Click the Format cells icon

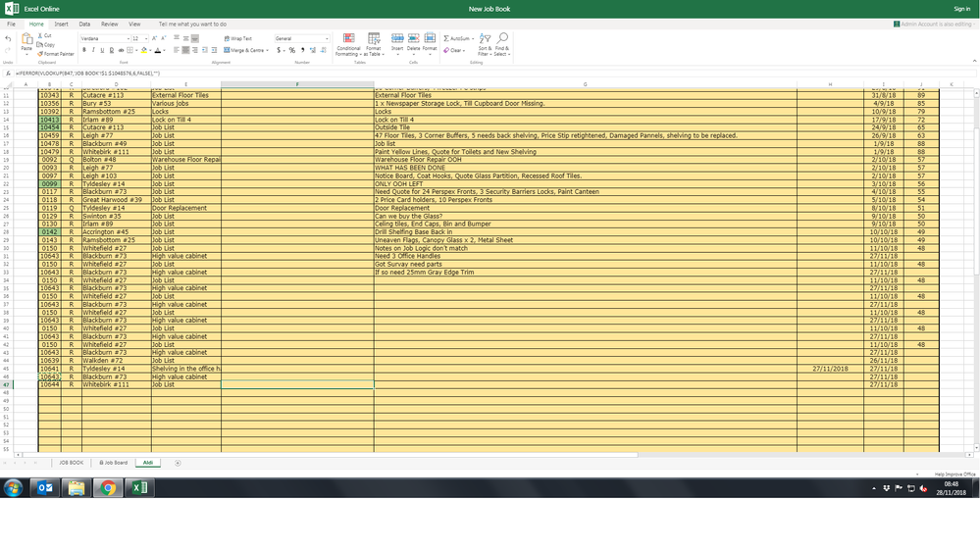(430, 39)
